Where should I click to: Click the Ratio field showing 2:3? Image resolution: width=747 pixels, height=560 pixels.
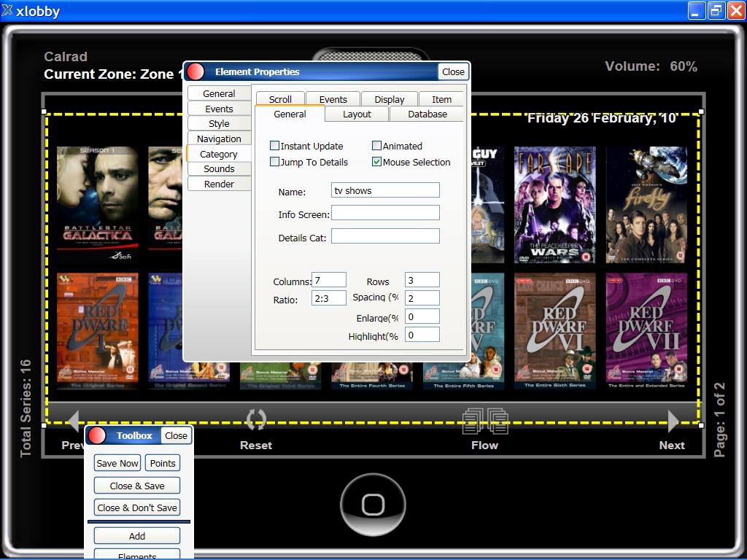(329, 298)
